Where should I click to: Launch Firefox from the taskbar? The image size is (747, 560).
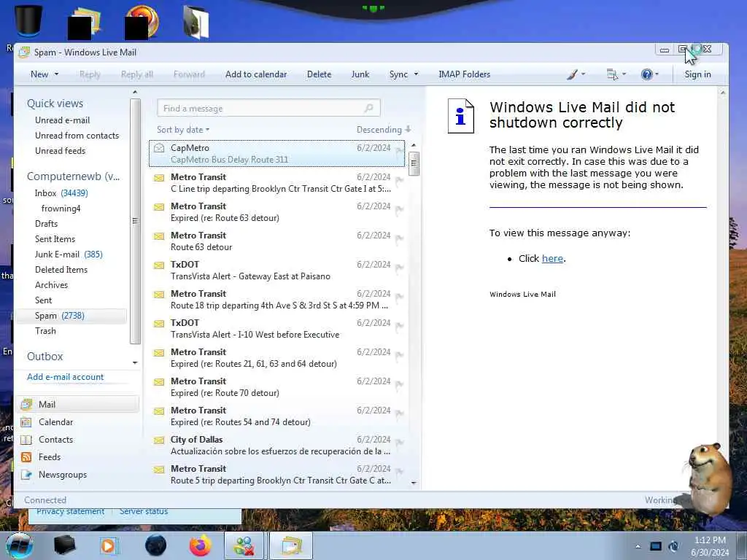pyautogui.click(x=200, y=545)
